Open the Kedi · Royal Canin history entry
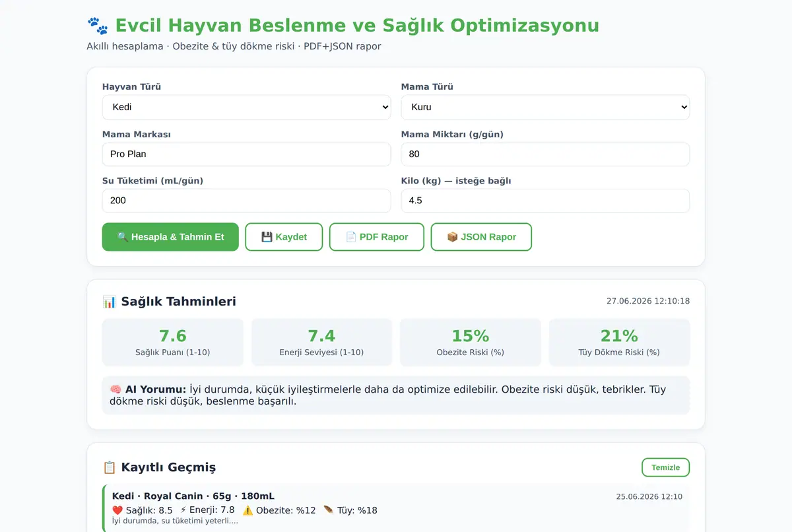The height and width of the screenshot is (532, 792). tap(396, 508)
